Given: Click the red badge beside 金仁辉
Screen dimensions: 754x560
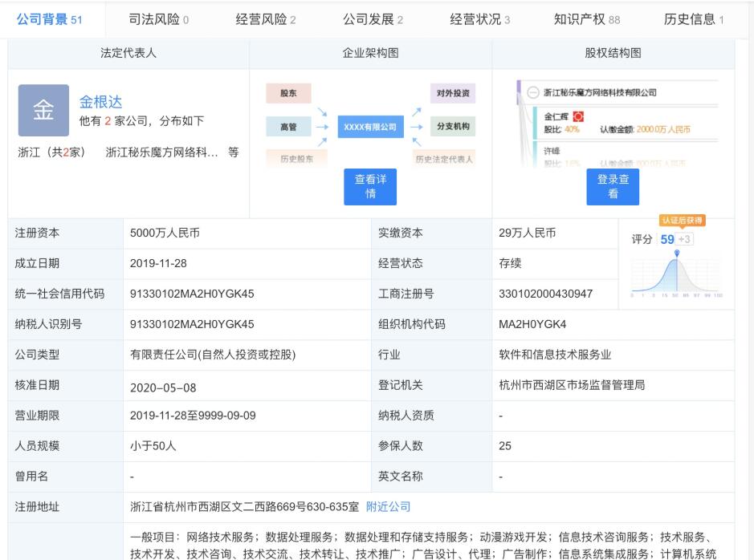Looking at the screenshot, I should (578, 116).
